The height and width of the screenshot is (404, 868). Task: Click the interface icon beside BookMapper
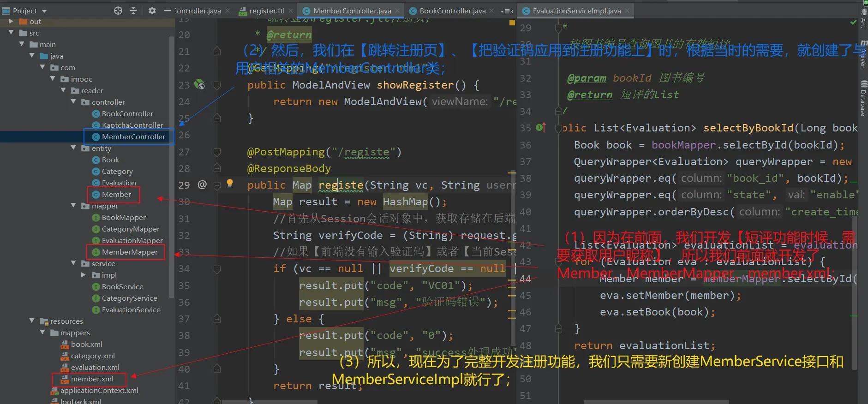click(96, 218)
